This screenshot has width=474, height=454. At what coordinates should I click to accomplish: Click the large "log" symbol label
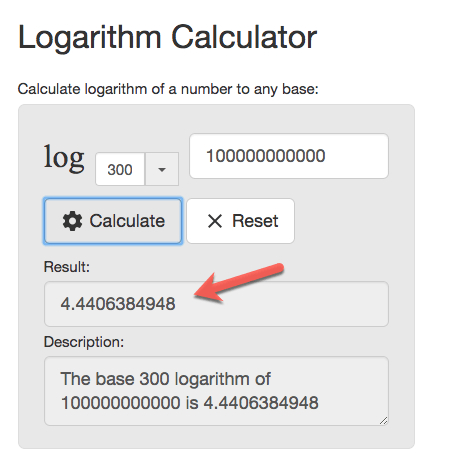(64, 157)
